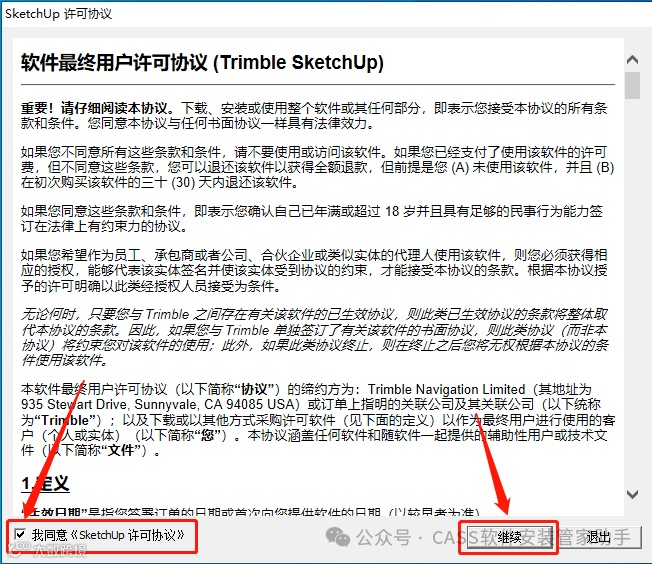Click the bold text 重要！请仔细阅读本协议。
The height and width of the screenshot is (564, 652).
[x=97, y=108]
